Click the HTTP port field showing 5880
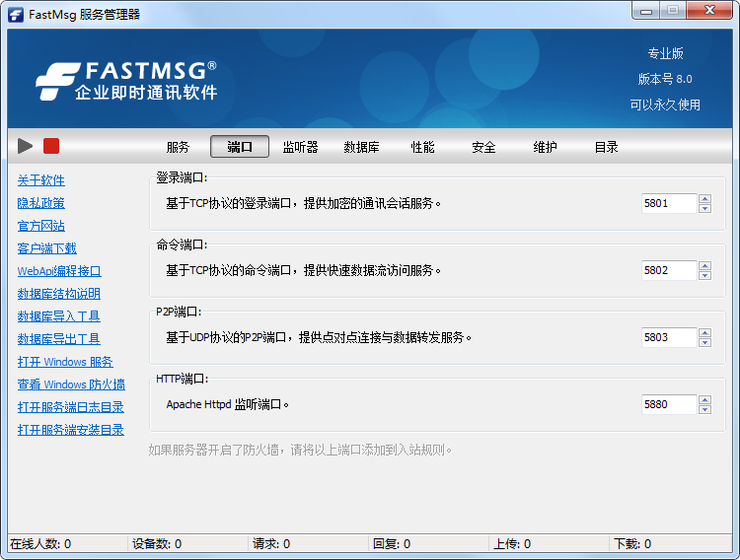This screenshot has width=740, height=560. [669, 404]
